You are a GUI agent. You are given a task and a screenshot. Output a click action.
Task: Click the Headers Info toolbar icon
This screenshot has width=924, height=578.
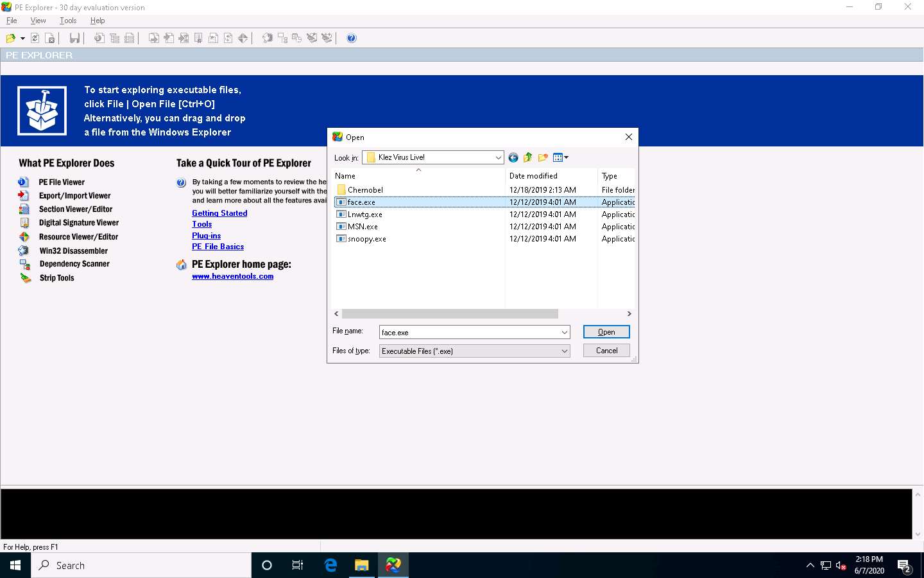pos(99,39)
